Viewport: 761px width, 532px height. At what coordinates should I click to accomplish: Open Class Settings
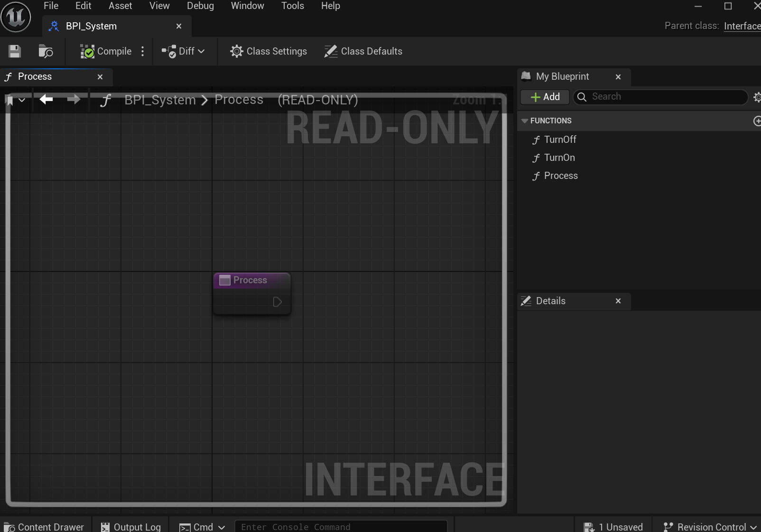pos(269,51)
